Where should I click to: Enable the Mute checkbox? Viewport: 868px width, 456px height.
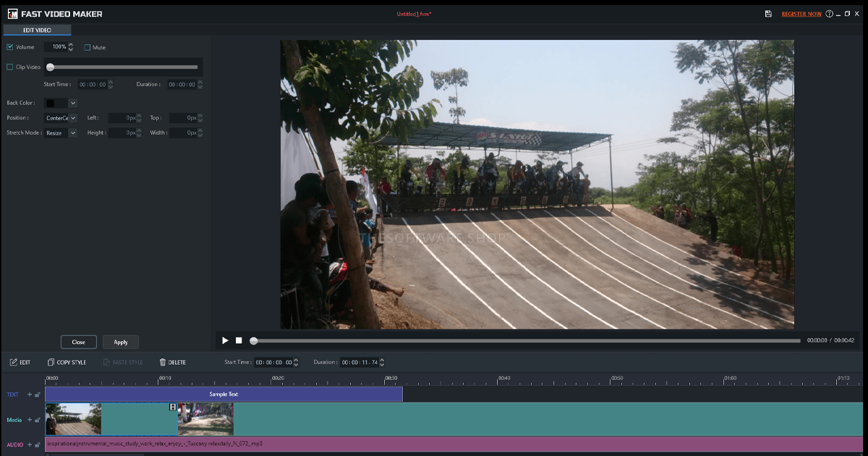(88, 47)
